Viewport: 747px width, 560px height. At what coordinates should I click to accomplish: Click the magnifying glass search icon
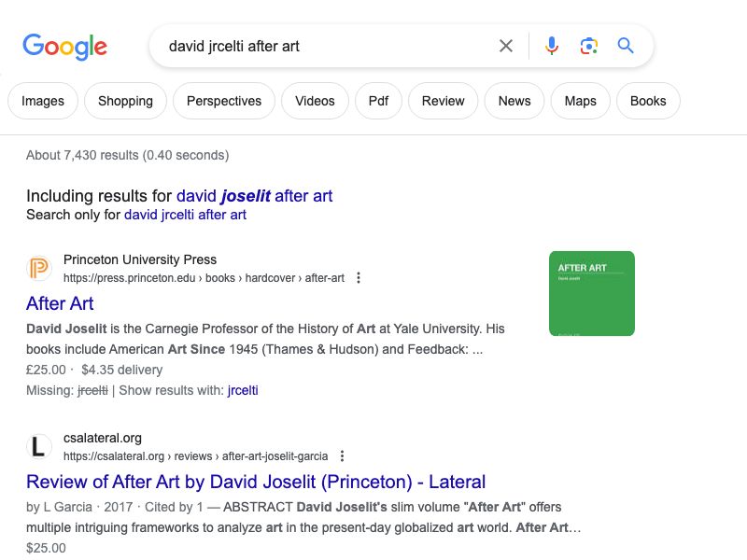tap(626, 46)
